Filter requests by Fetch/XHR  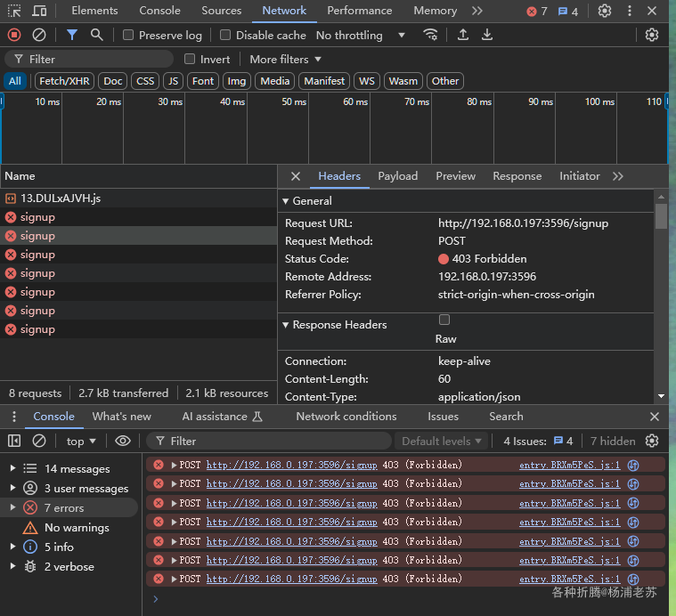coord(64,81)
